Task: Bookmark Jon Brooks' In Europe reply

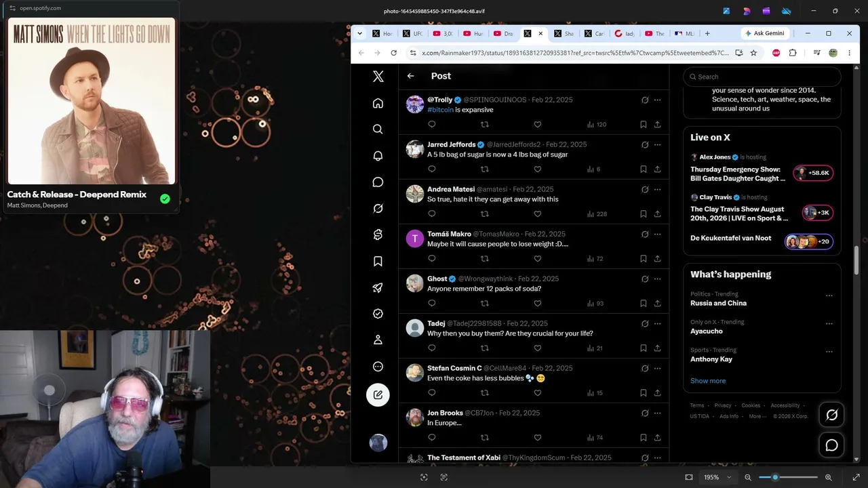Action: click(643, 438)
